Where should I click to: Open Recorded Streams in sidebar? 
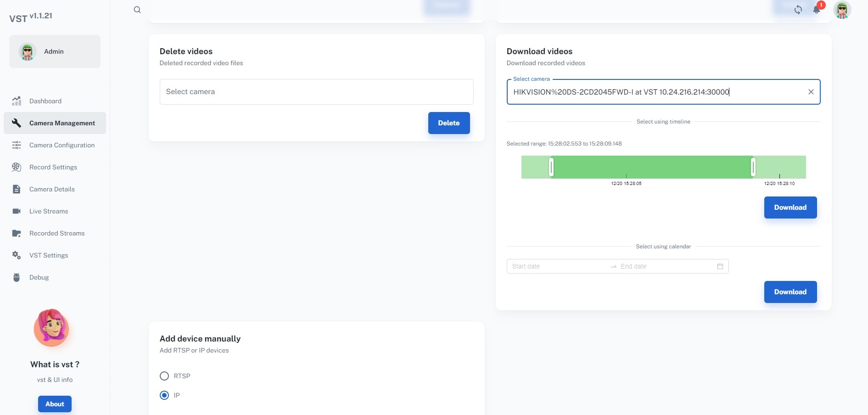point(57,233)
